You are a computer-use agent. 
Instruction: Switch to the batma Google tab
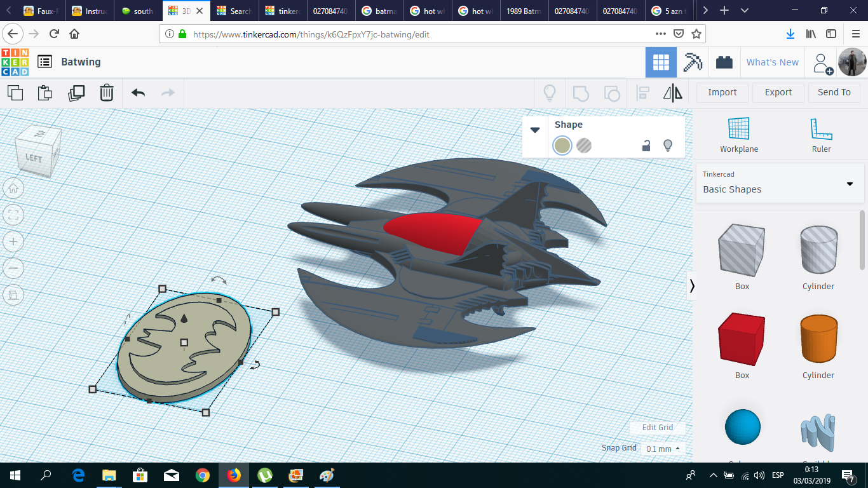[x=380, y=11]
